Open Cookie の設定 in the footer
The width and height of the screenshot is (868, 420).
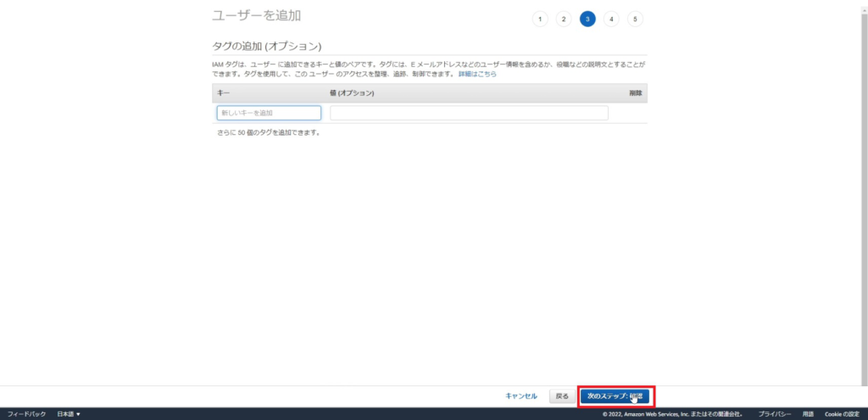pos(843,414)
